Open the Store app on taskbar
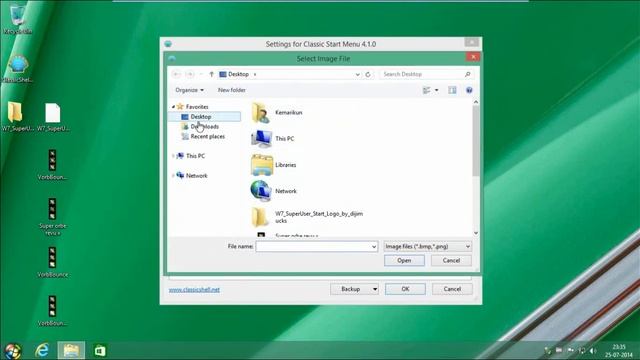 point(100,351)
